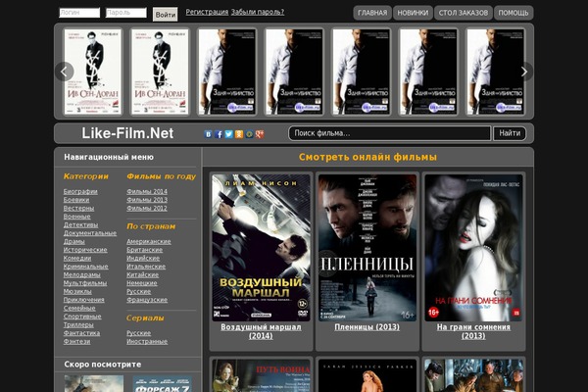Open the Приключения category

[x=83, y=299]
